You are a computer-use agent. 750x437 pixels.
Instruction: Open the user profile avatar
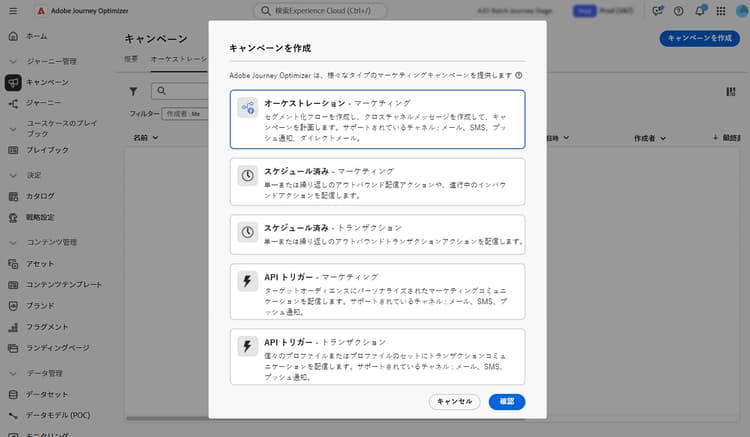coord(742,11)
